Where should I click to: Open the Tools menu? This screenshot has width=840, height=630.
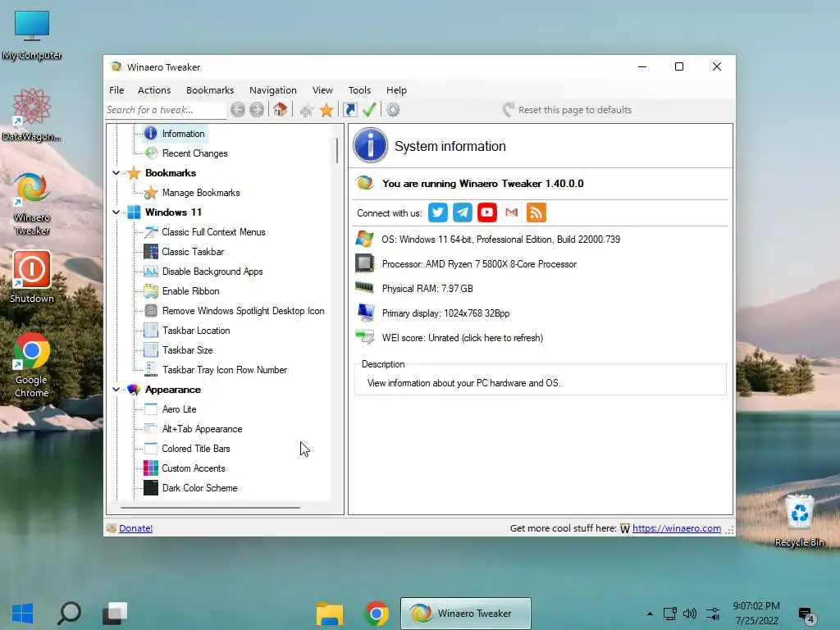coord(359,90)
